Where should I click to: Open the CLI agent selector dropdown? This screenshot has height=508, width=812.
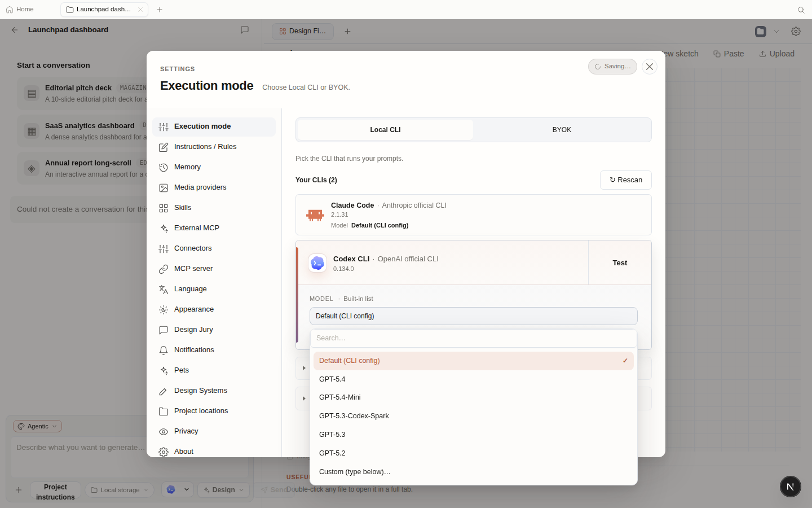[x=178, y=490]
